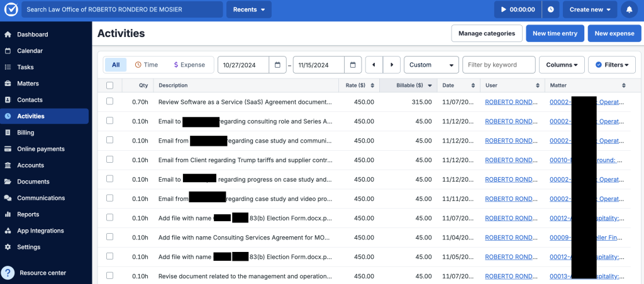This screenshot has height=284, width=644.
Task: Check the box for the 0.70h SaaS Agreement entry
Action: [x=110, y=101]
